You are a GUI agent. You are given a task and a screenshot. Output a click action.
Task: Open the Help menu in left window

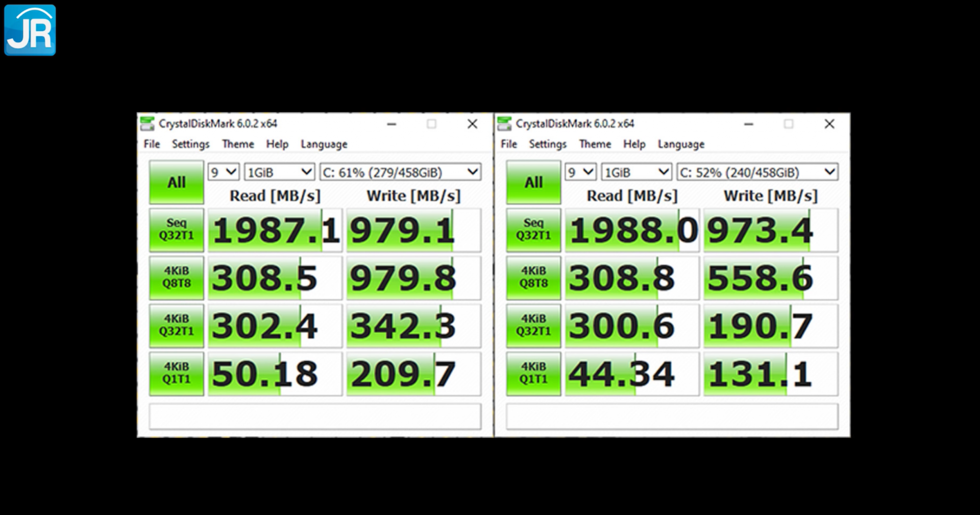coord(277,144)
